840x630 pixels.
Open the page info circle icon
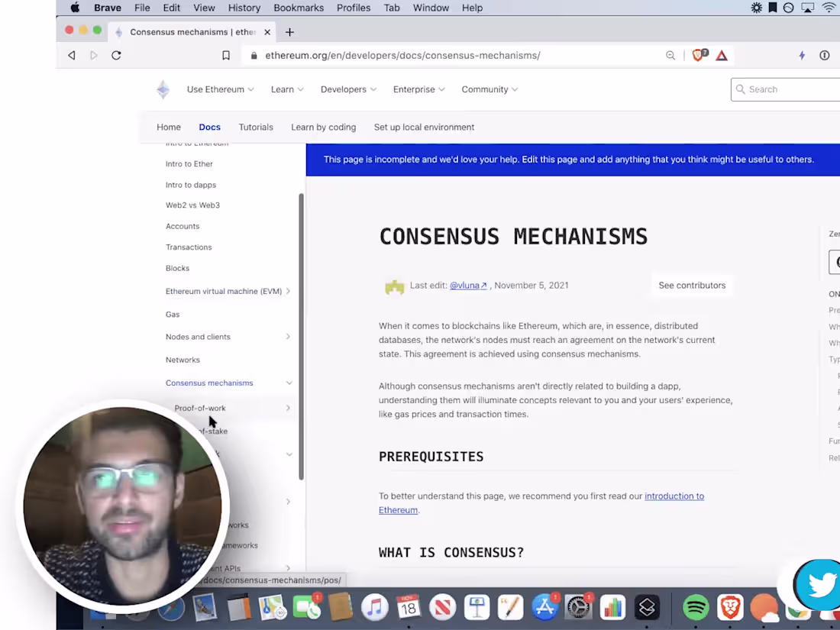point(825,55)
